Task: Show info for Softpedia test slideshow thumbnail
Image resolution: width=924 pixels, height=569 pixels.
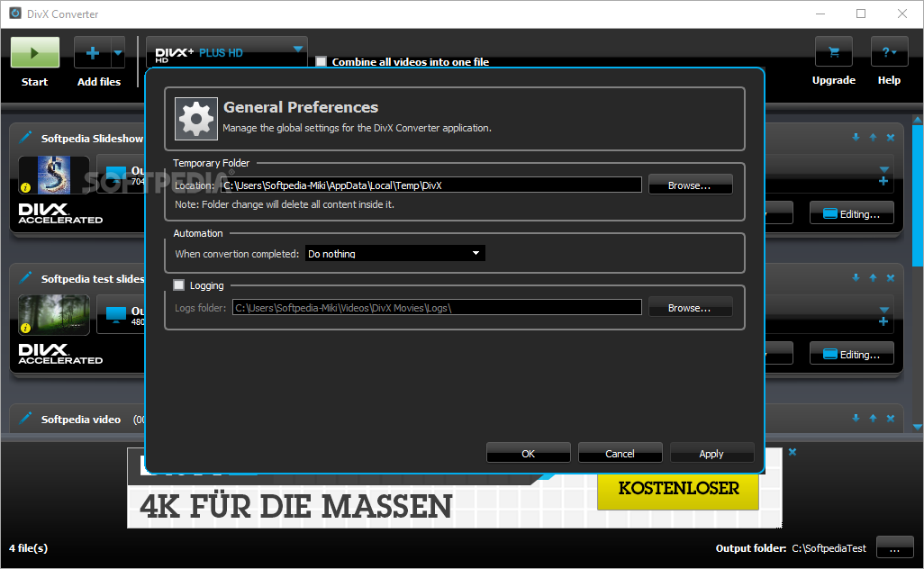Action: [25, 328]
